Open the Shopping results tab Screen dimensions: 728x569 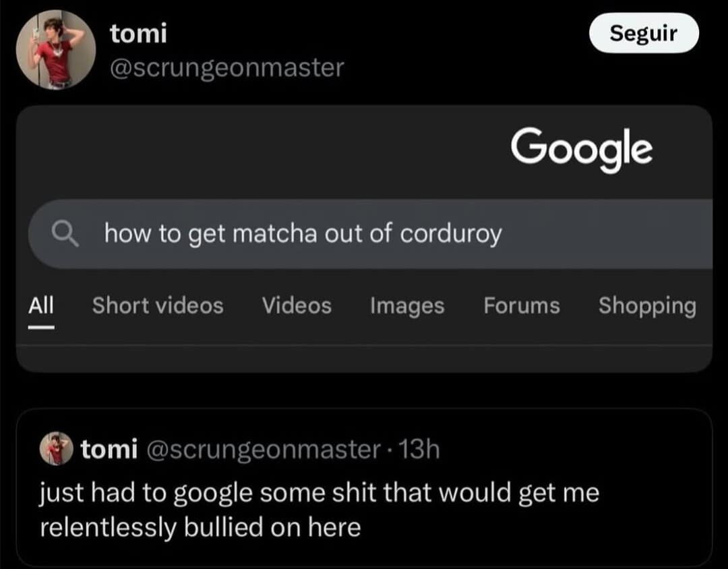[x=646, y=306]
